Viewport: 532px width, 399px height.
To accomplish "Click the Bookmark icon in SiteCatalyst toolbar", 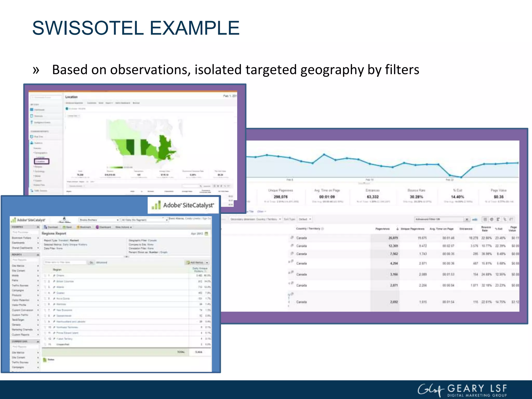I will tap(78, 227).
